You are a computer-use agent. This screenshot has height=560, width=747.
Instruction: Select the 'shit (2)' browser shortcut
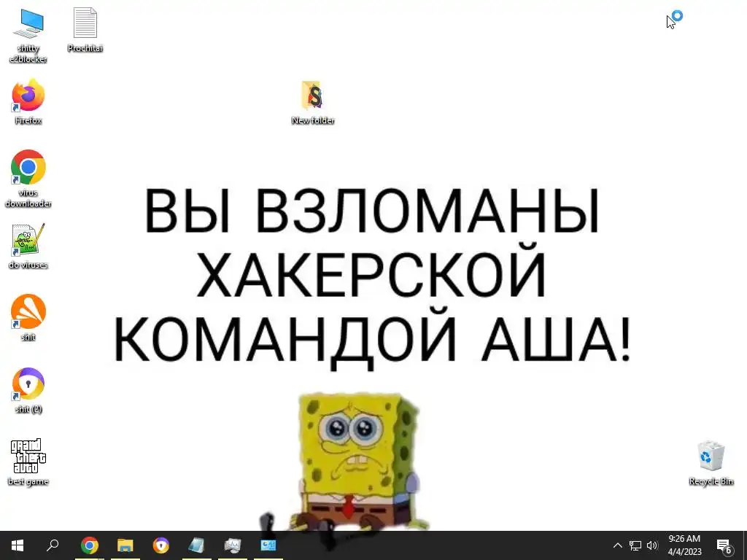(x=28, y=390)
